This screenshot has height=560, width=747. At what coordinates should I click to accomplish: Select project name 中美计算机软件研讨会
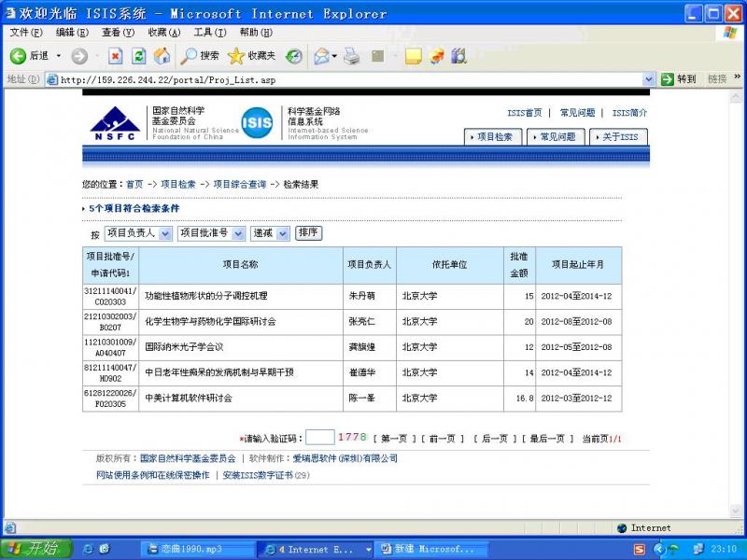pos(189,399)
